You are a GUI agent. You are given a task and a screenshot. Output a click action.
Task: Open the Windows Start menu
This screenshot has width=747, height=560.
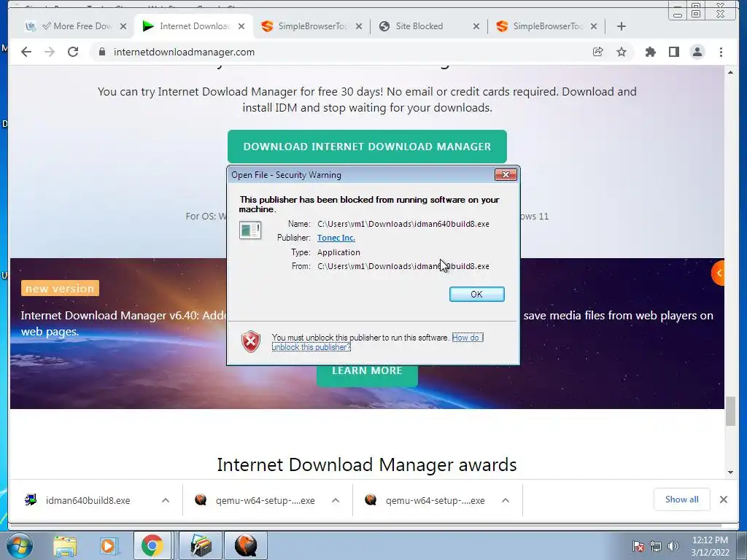coord(19,545)
